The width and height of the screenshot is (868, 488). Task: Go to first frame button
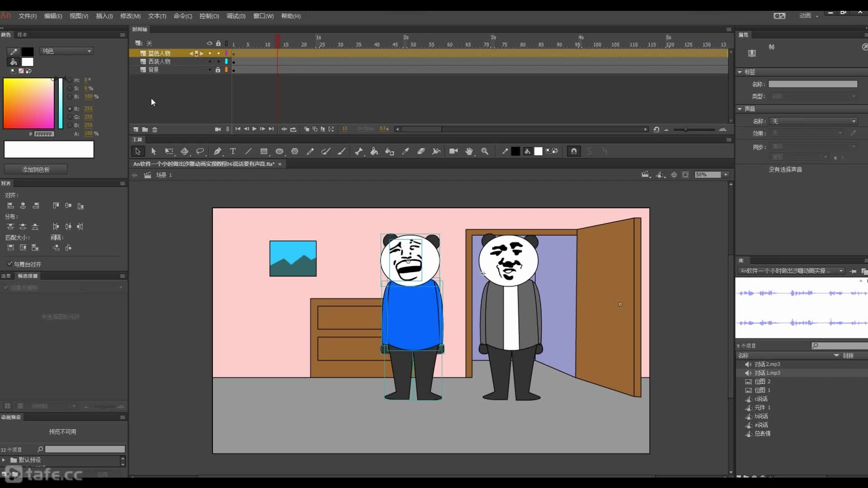click(x=238, y=129)
